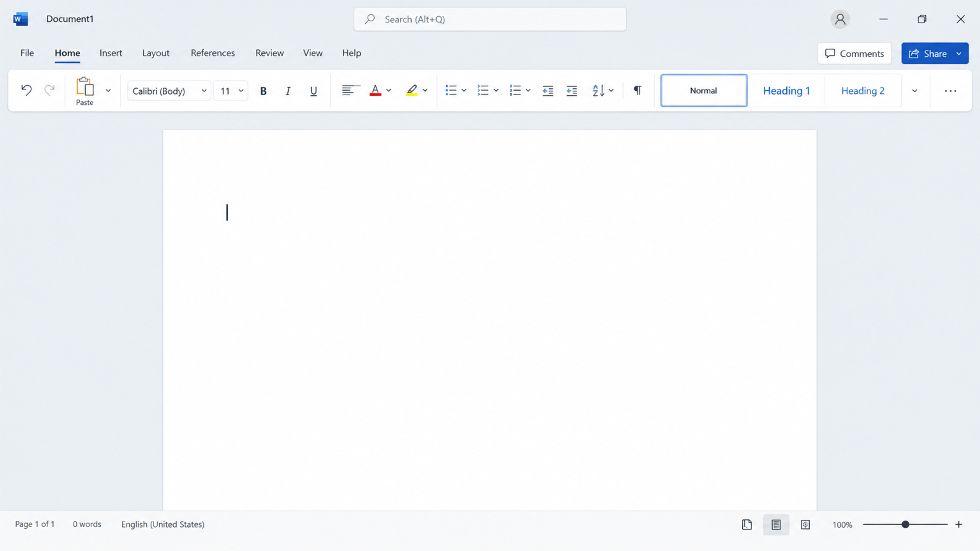This screenshot has width=980, height=551.
Task: Click the zoom slider handle
Action: point(905,524)
